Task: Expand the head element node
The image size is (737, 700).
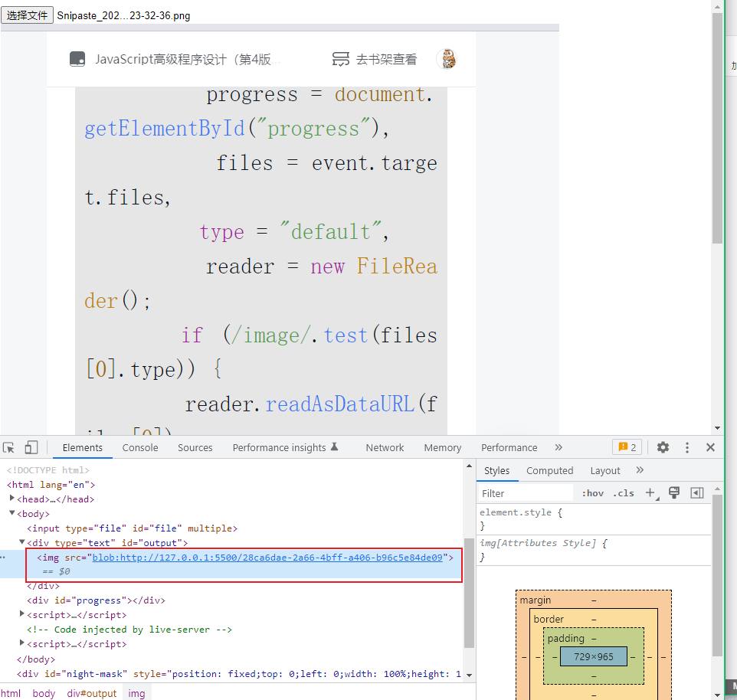Action: point(12,499)
